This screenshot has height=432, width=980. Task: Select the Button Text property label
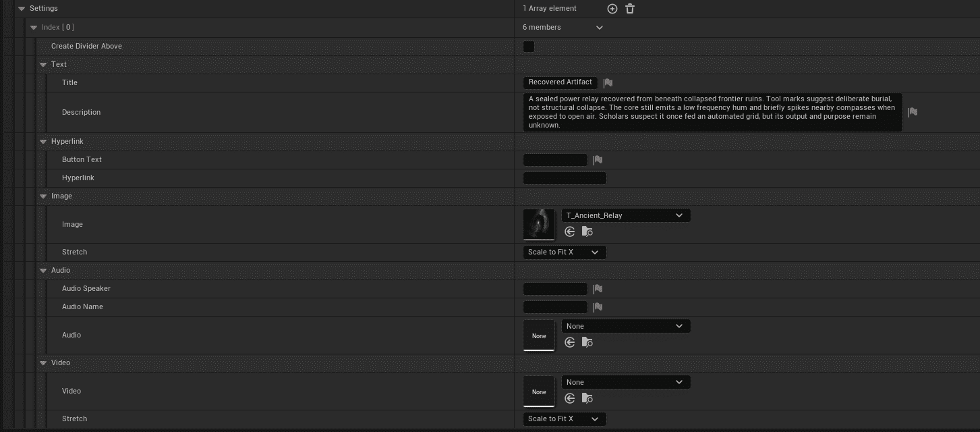click(x=82, y=160)
